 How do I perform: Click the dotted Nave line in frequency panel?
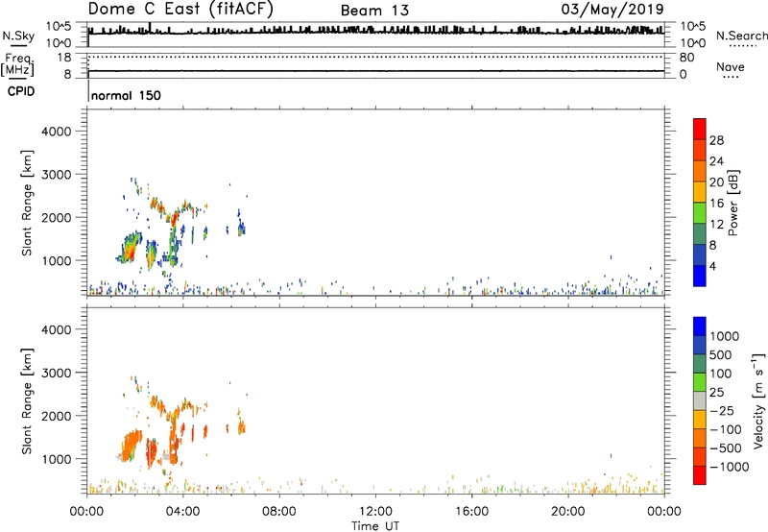(376, 57)
